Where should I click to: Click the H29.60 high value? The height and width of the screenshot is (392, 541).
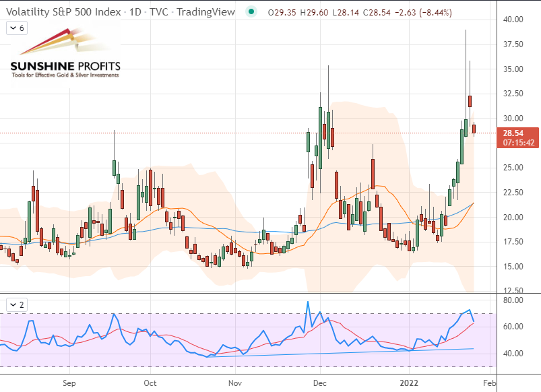(x=314, y=13)
